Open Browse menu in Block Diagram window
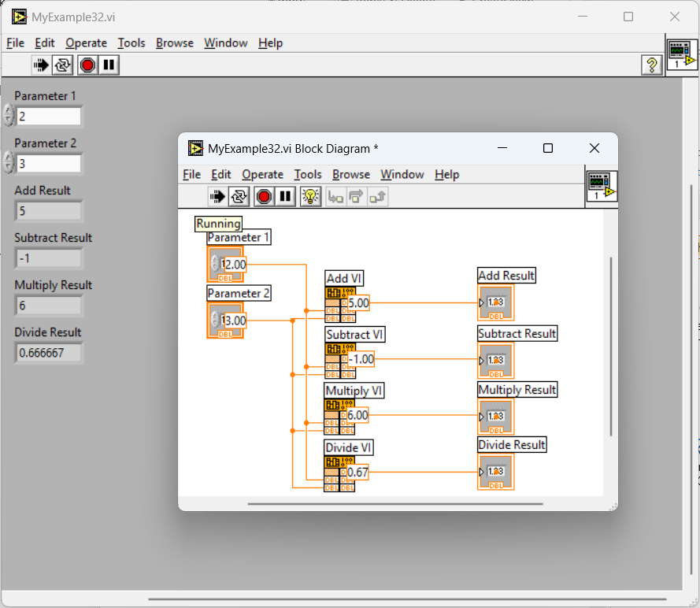The height and width of the screenshot is (608, 700). click(x=351, y=174)
